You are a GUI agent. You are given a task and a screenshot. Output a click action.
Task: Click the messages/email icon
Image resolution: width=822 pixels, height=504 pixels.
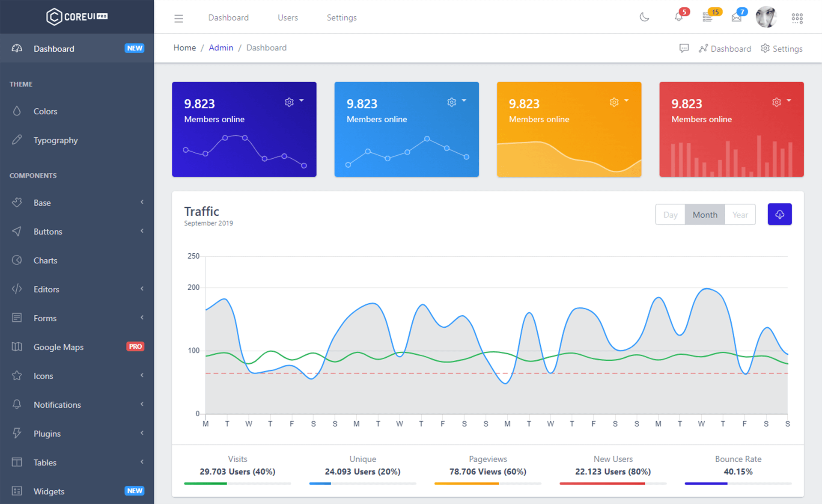[x=736, y=18]
